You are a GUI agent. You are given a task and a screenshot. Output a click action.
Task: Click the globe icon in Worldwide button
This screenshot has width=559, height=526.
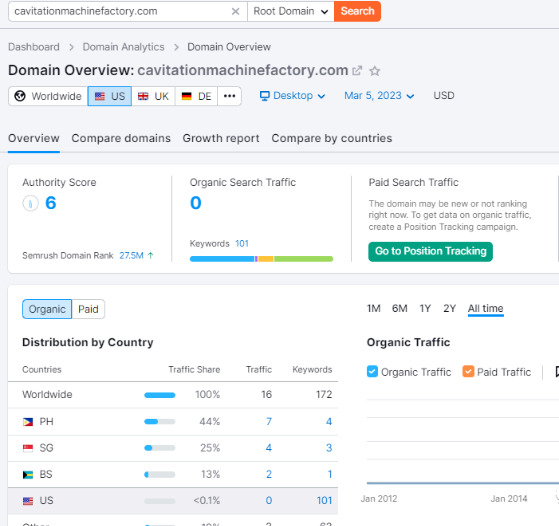pos(20,96)
